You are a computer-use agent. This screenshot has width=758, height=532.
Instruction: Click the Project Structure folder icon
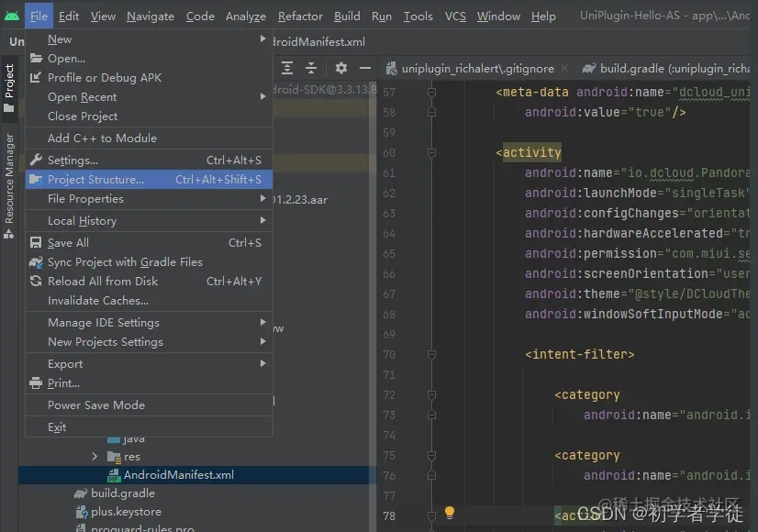point(36,179)
